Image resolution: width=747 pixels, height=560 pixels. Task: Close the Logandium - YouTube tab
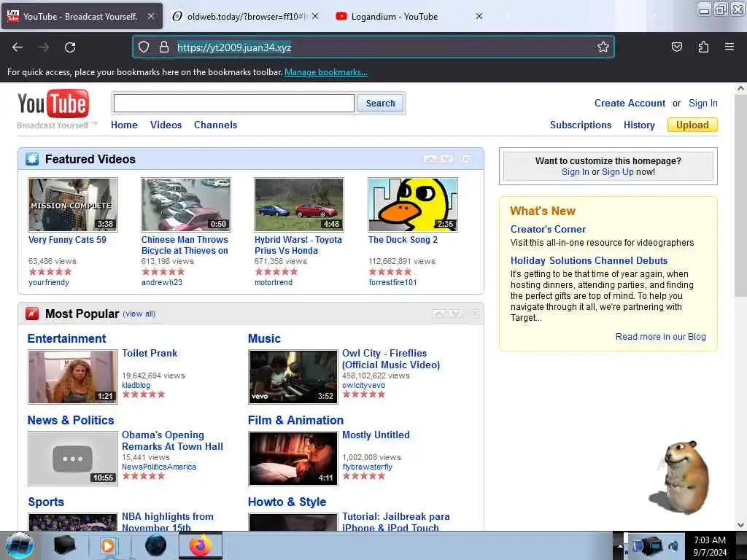pyautogui.click(x=479, y=16)
